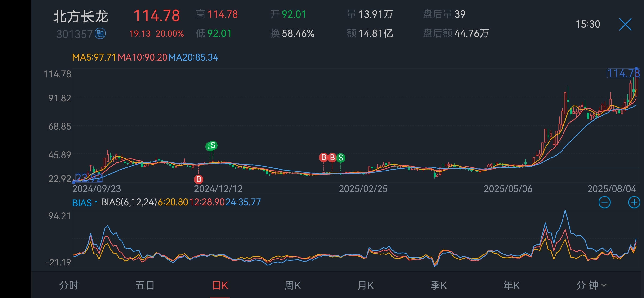Tap the MA10:90.20 moving average label
The image size is (644, 298).
(143, 57)
